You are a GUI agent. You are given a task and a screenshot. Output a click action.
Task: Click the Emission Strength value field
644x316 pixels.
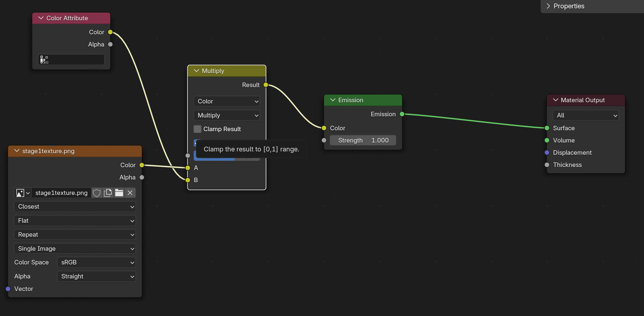tap(363, 140)
